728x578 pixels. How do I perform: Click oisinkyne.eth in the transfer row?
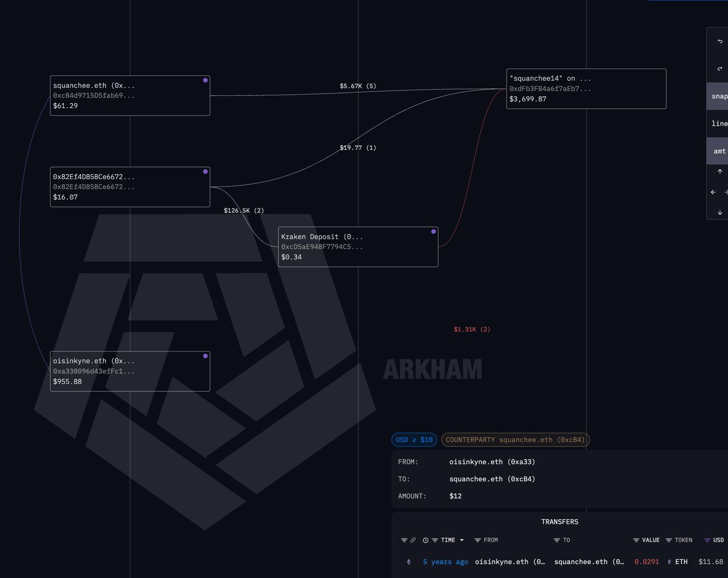coord(510,562)
